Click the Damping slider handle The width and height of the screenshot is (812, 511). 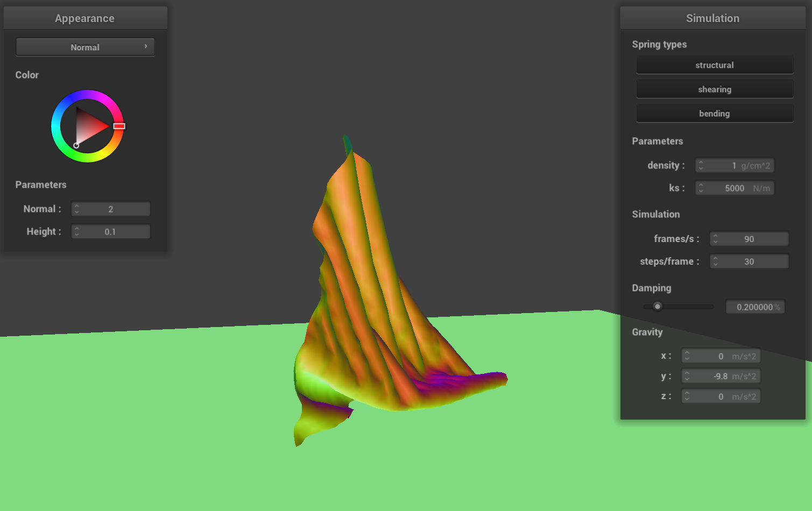[657, 307]
